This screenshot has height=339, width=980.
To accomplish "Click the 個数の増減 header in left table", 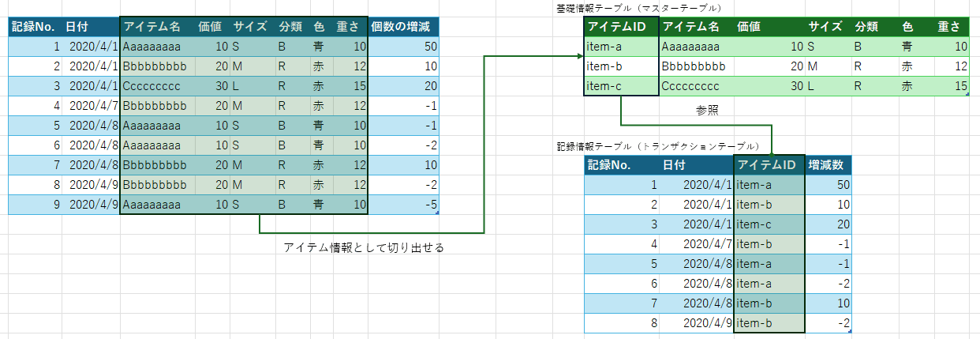I will (x=403, y=27).
